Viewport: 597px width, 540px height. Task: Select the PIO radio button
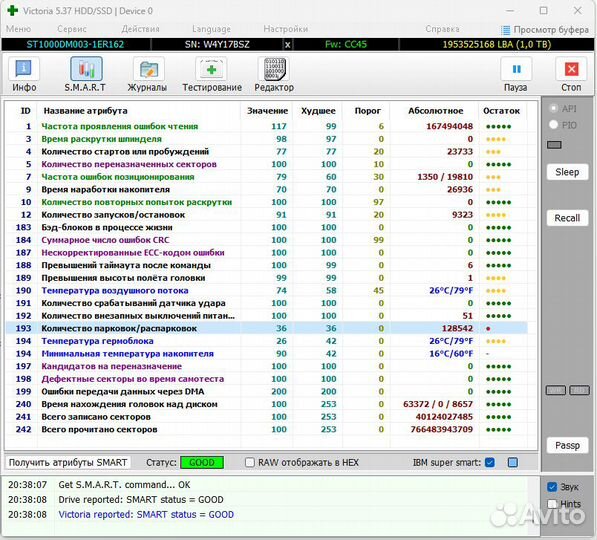[554, 125]
